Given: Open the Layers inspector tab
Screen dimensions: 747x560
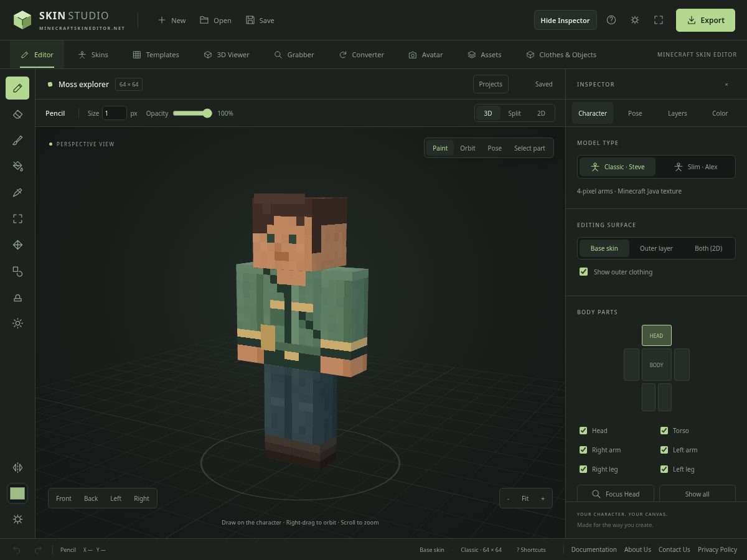Looking at the screenshot, I should click(x=677, y=113).
